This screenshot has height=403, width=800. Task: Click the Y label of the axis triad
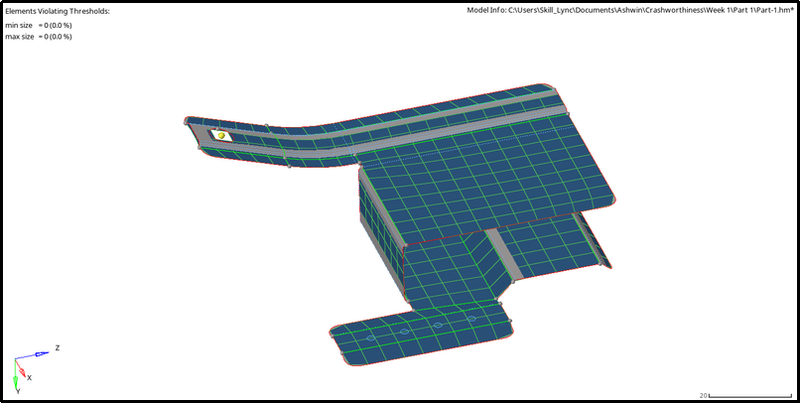coord(18,391)
